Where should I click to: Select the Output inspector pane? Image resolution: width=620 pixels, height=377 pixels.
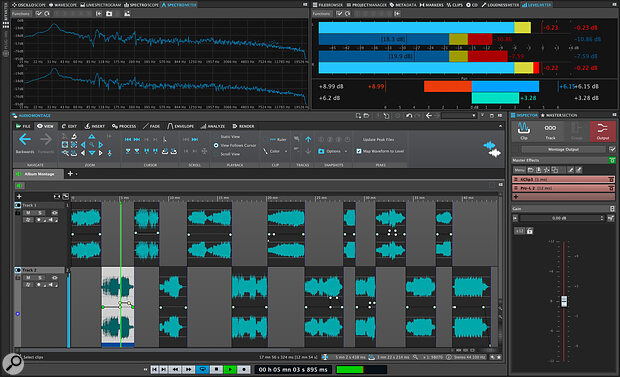[x=603, y=131]
